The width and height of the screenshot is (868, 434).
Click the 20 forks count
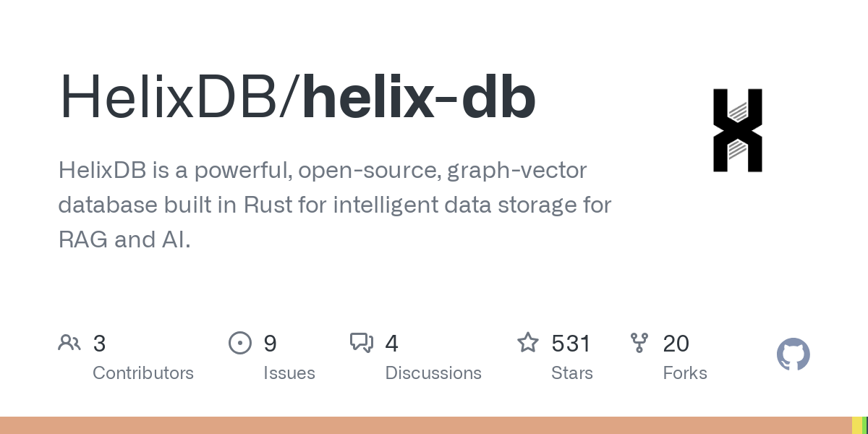point(676,344)
